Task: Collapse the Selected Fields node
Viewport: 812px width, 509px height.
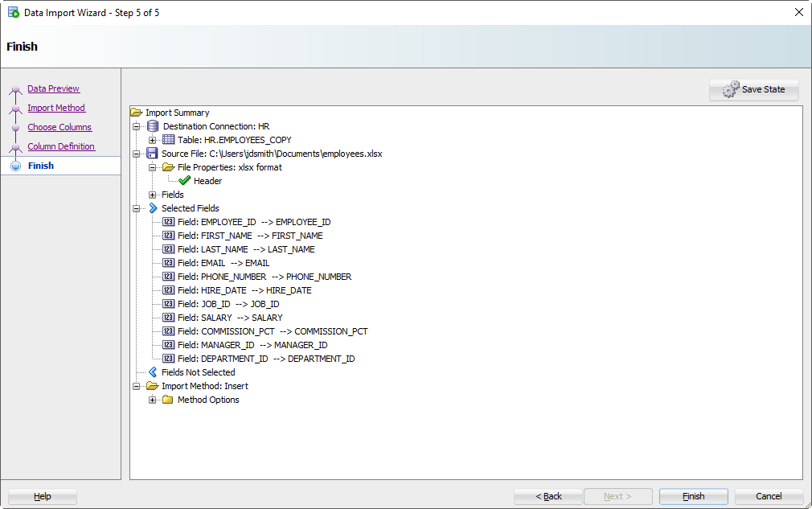Action: coord(136,208)
